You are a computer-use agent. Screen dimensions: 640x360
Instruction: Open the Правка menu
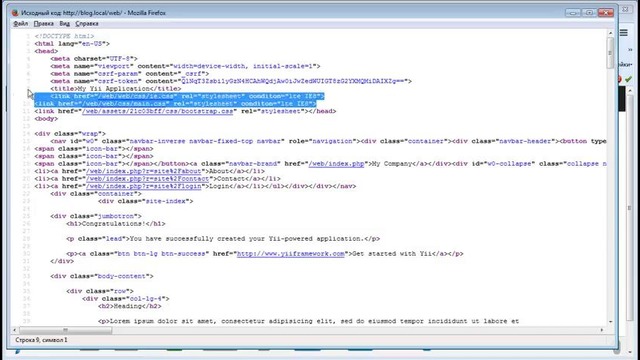click(x=43, y=24)
